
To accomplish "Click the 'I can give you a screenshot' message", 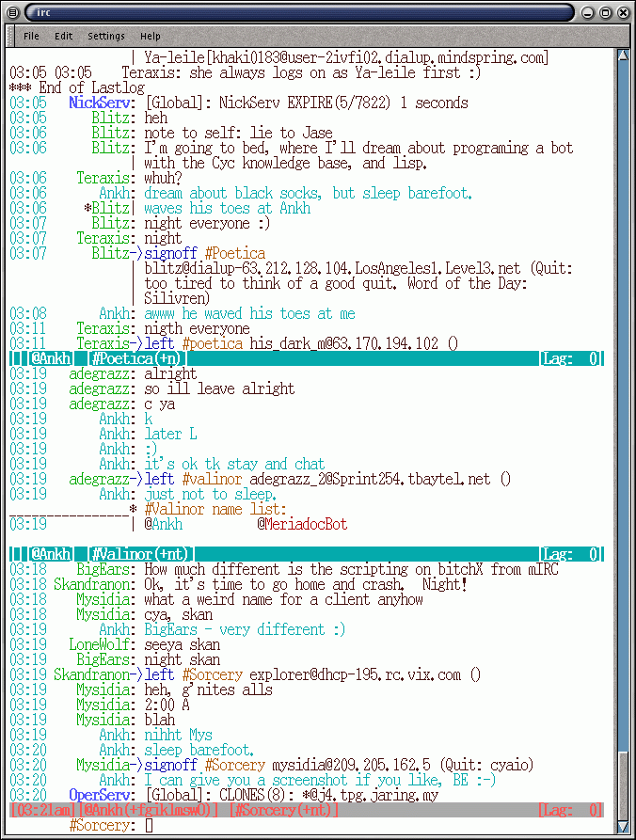I will (x=320, y=780).
